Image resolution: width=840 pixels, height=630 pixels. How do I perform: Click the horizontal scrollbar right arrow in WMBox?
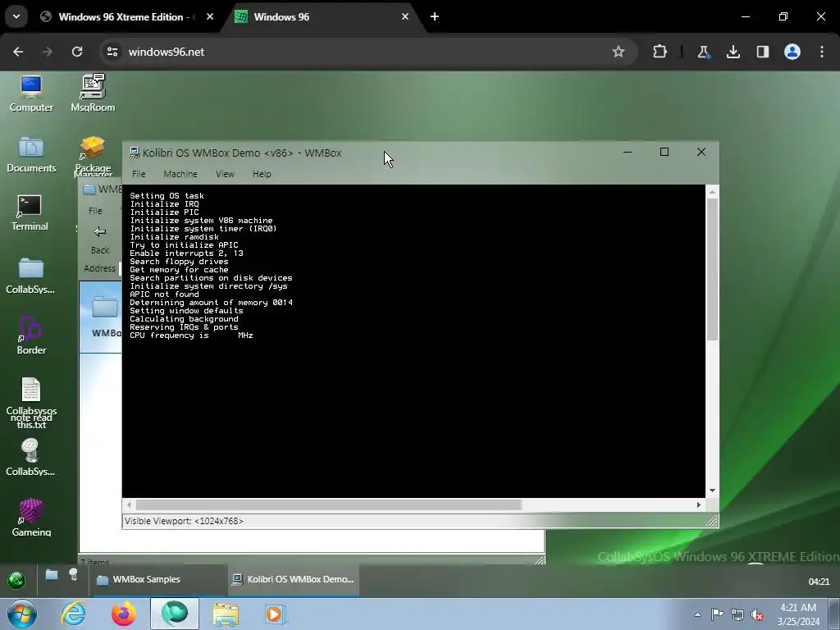[699, 504]
